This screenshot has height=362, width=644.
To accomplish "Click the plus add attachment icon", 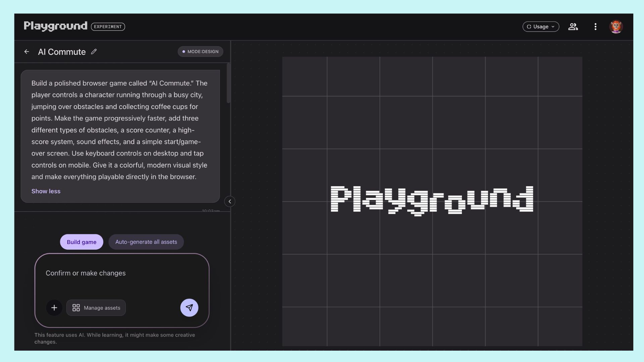I will [54, 308].
